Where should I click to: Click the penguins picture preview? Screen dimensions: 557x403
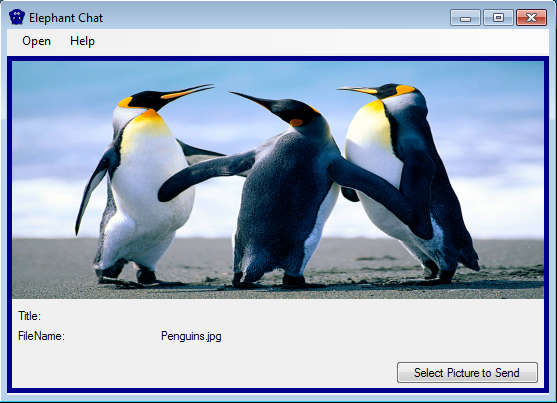[278, 180]
